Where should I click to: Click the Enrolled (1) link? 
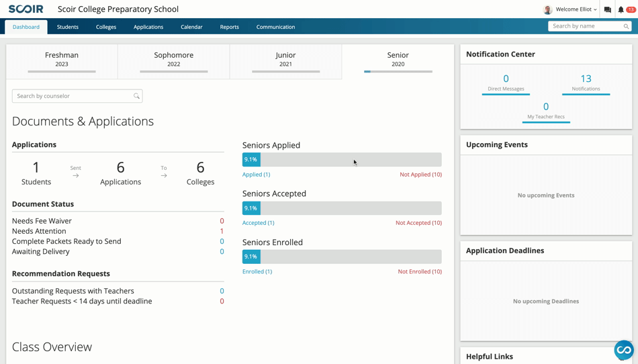click(x=257, y=272)
